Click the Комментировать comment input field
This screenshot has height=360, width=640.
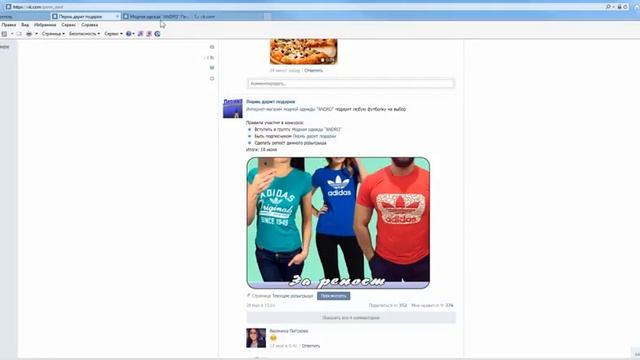click(x=351, y=84)
